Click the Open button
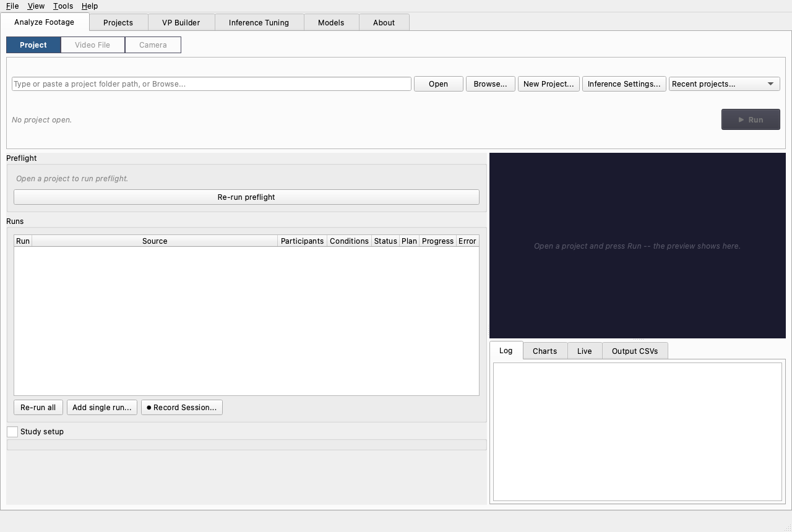 tap(439, 84)
